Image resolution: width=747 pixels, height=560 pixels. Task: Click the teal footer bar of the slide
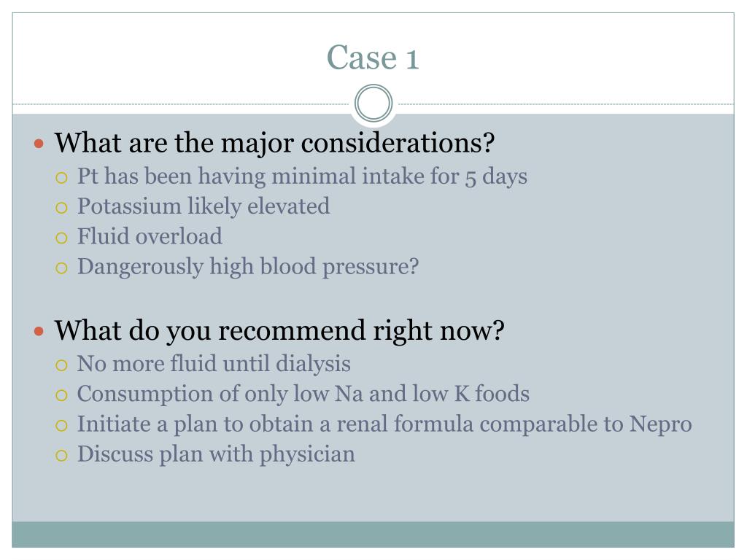pyautogui.click(x=373, y=534)
